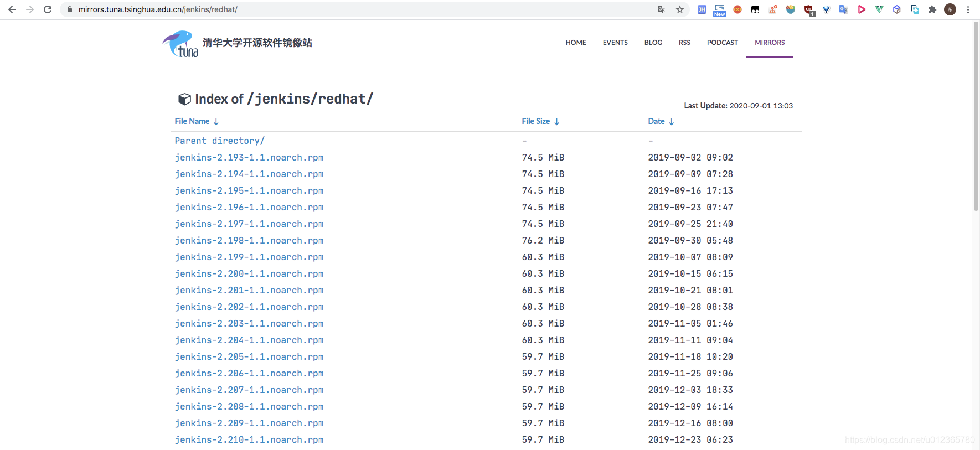This screenshot has height=450, width=980.
Task: Open the RSS nav item
Action: [x=684, y=43]
